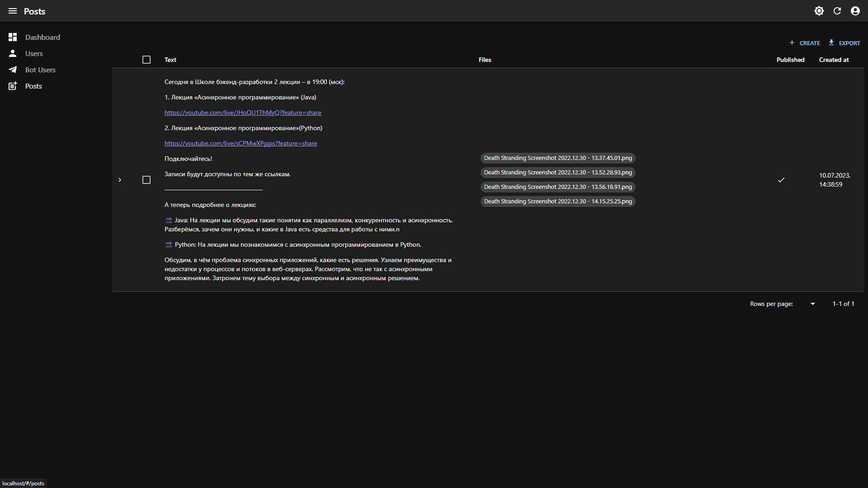Open the user profile account icon
Image resolution: width=868 pixels, height=488 pixels.
[855, 11]
